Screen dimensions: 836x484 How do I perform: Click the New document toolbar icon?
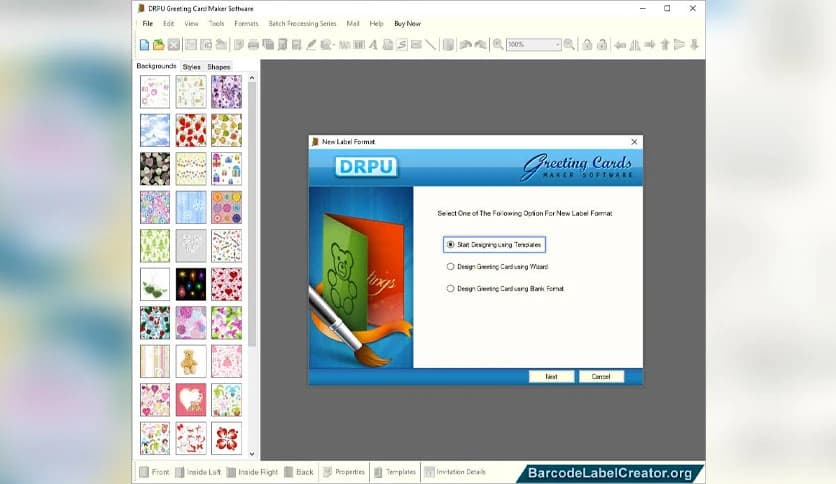144,45
